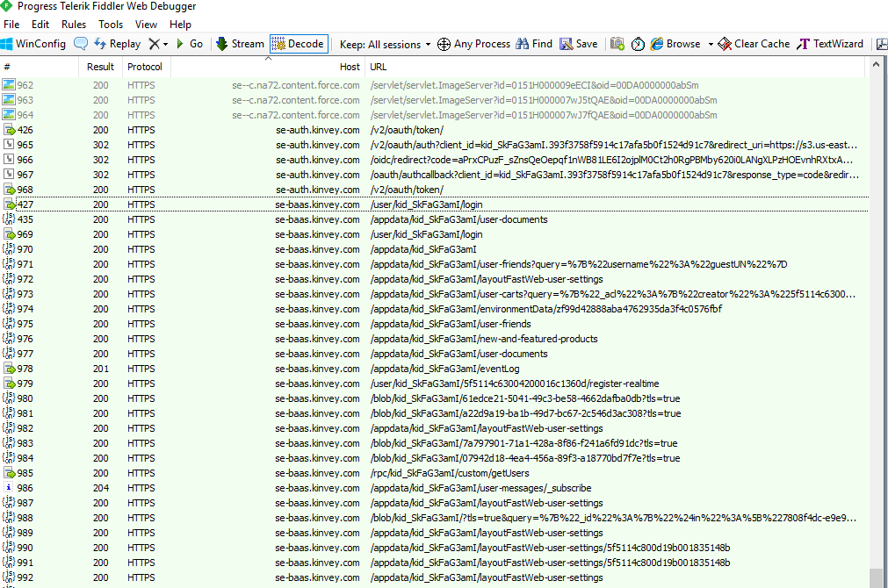Click JSON icon of session 435
Screen dimensions: 888x588
click(9, 219)
